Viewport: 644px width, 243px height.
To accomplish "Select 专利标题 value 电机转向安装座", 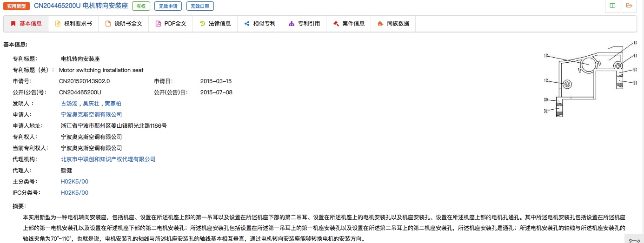I will click(x=80, y=59).
